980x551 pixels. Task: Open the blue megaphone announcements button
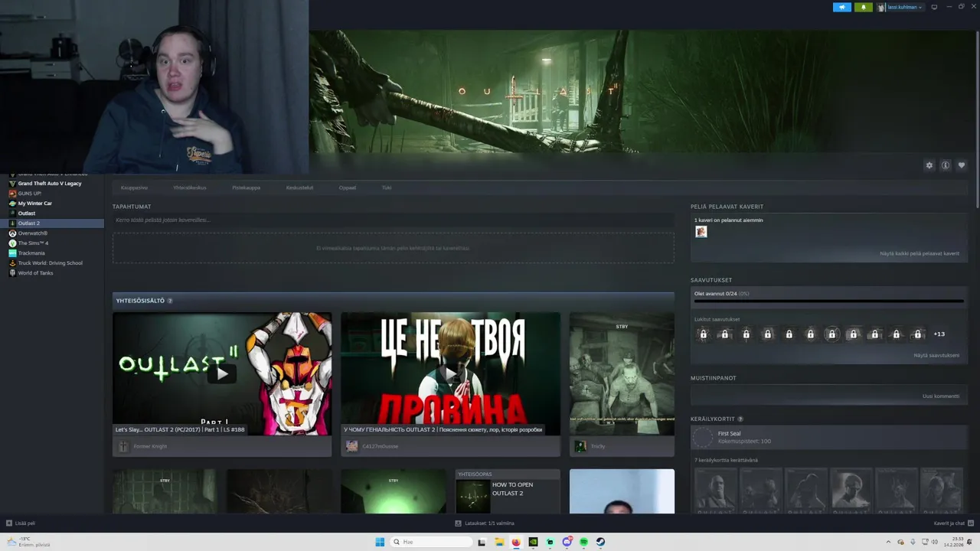pos(841,7)
